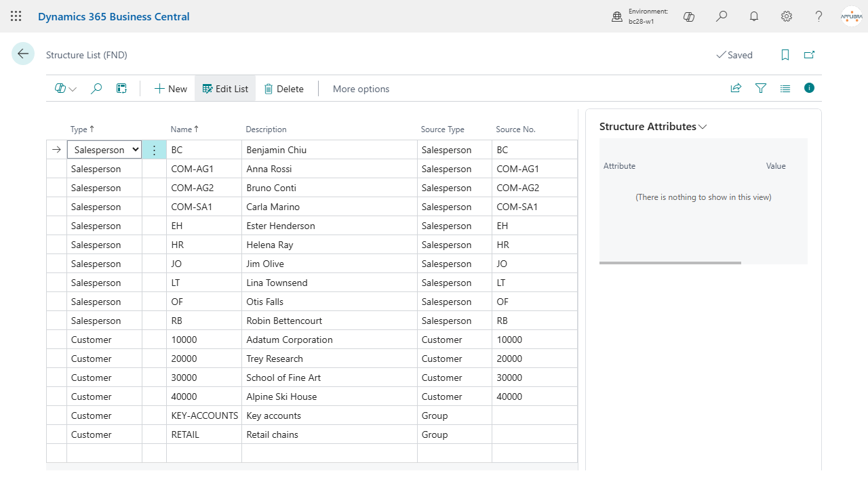Search the list using the toolbar magnifier
Image resolution: width=868 pixels, height=488 pixels.
pyautogui.click(x=96, y=89)
